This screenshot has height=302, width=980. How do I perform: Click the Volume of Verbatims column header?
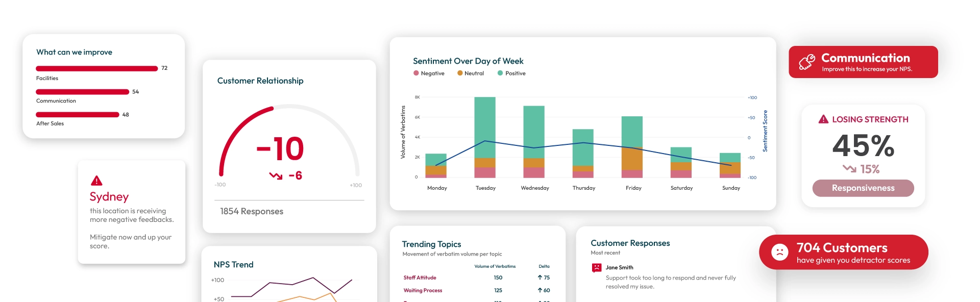pos(495,266)
